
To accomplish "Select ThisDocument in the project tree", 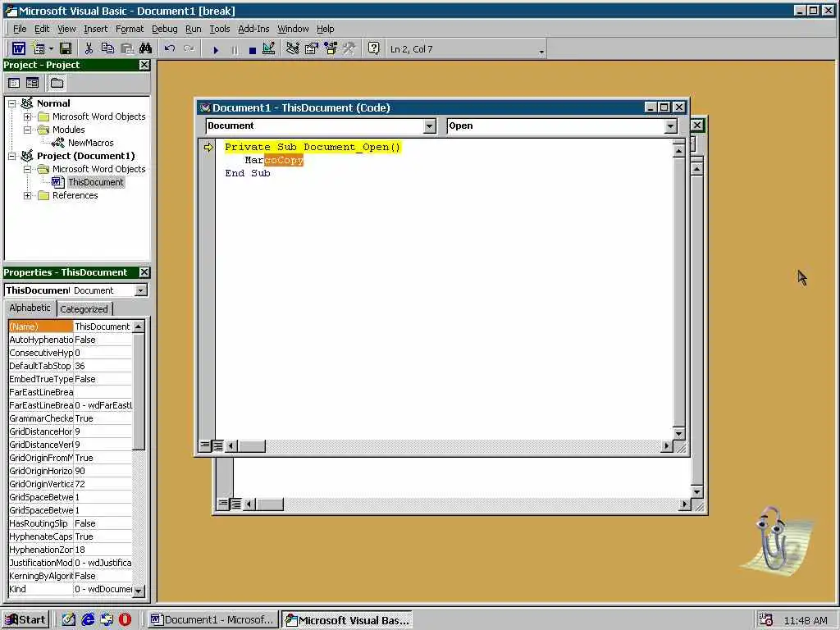I will pyautogui.click(x=95, y=182).
